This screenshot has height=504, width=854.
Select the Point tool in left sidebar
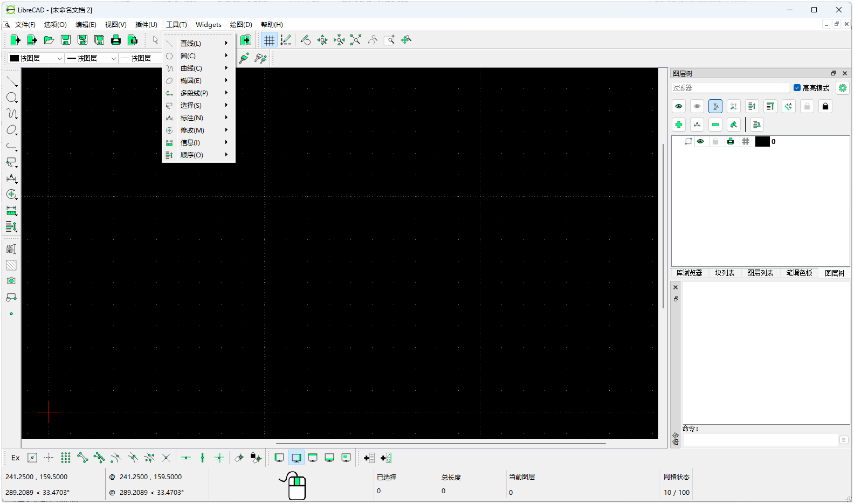(x=11, y=314)
